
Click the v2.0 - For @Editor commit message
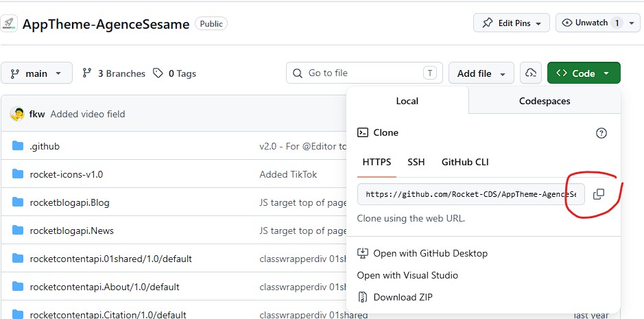303,146
